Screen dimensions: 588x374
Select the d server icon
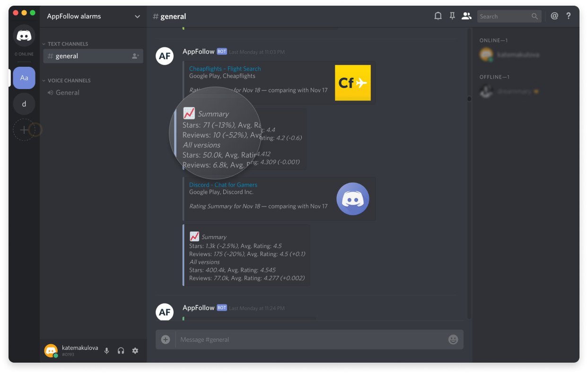click(24, 104)
